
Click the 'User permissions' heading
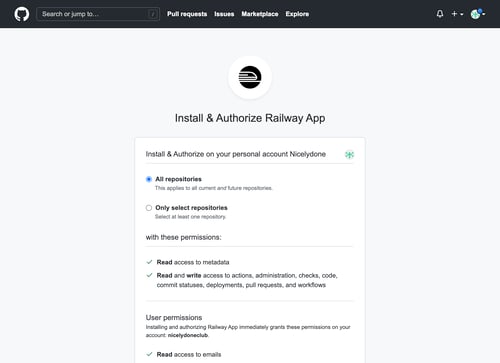click(x=174, y=317)
